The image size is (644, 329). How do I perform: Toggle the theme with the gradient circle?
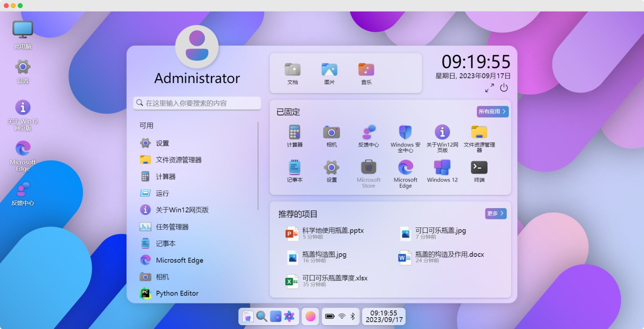click(310, 317)
